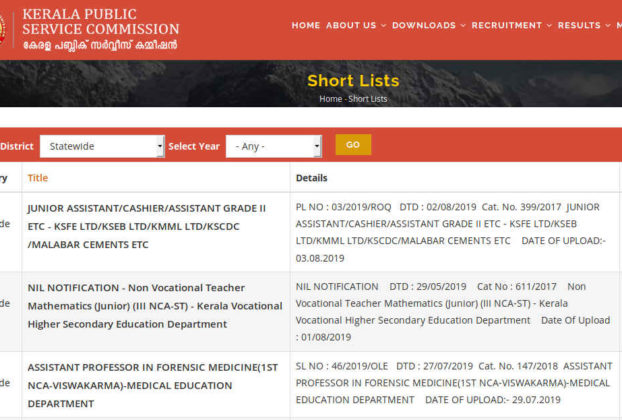Open the RESULTS menu
The image size is (622, 420).
click(579, 25)
